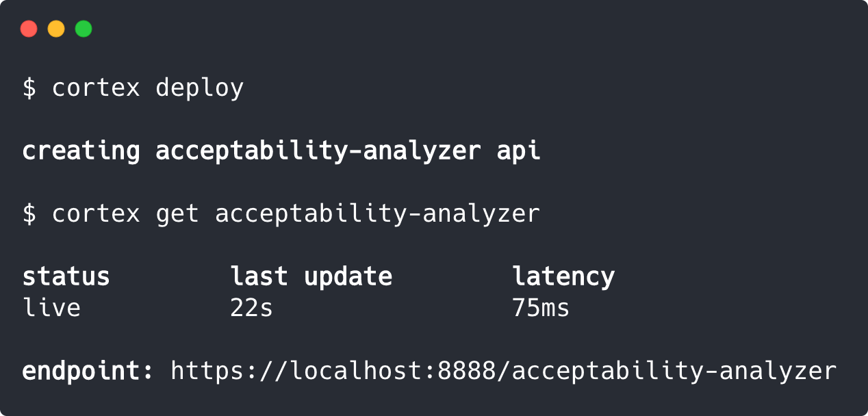Click the green maximize window button
Screen dimensions: 868x416
pyautogui.click(x=84, y=29)
